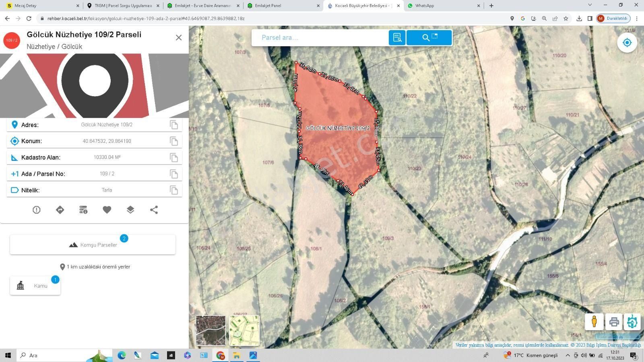
Task: Copy the Konum coordinates
Action: pyautogui.click(x=174, y=141)
